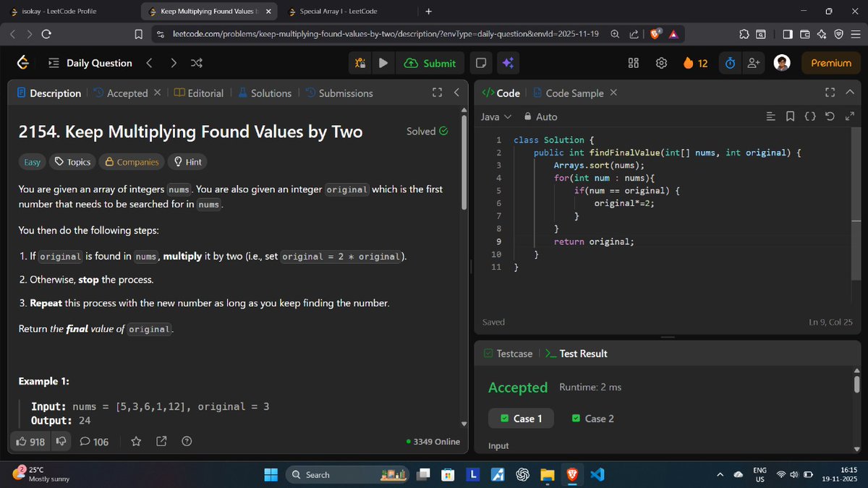
Task: Reset code using the undo icon
Action: point(829,116)
